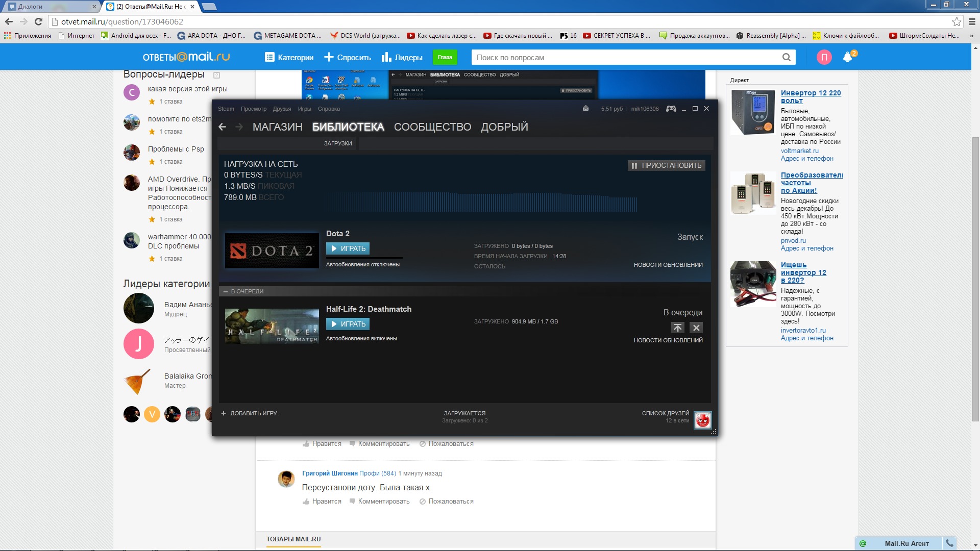
Task: Open user profile avatar in header
Action: (x=824, y=57)
